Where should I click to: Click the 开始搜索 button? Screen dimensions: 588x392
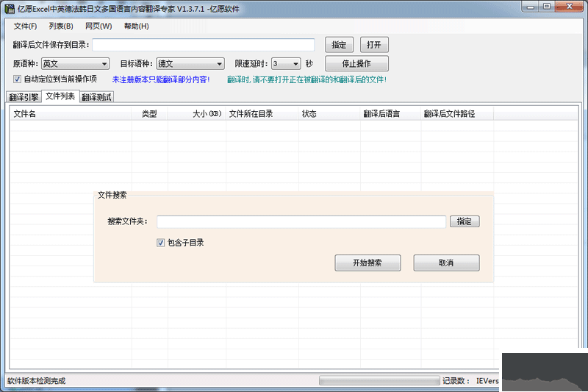pos(367,263)
